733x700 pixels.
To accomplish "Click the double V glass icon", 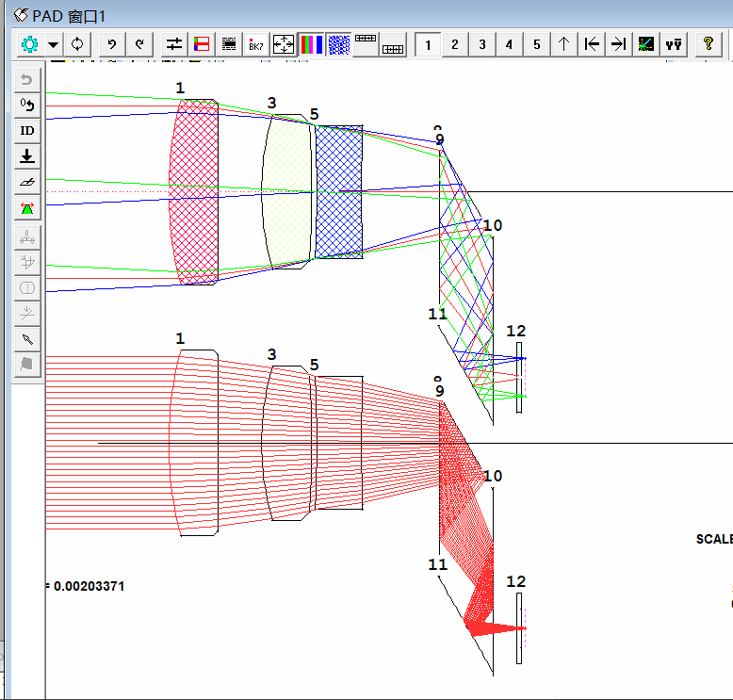I will [x=674, y=44].
